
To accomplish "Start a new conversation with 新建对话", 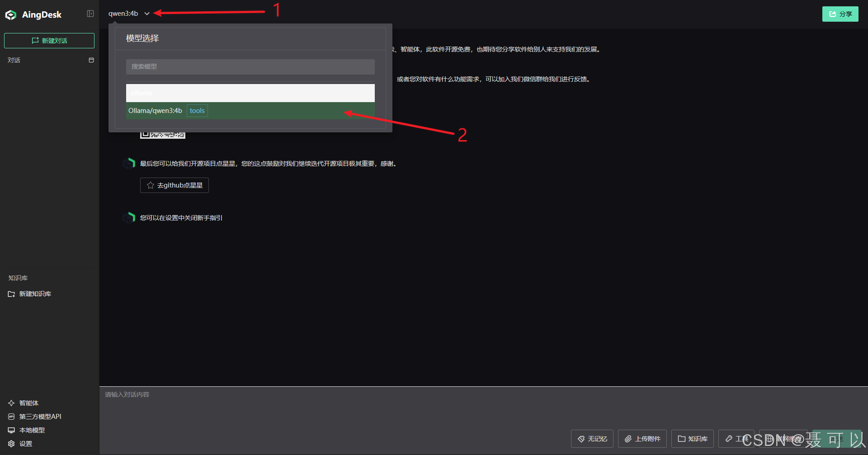I will pos(49,41).
